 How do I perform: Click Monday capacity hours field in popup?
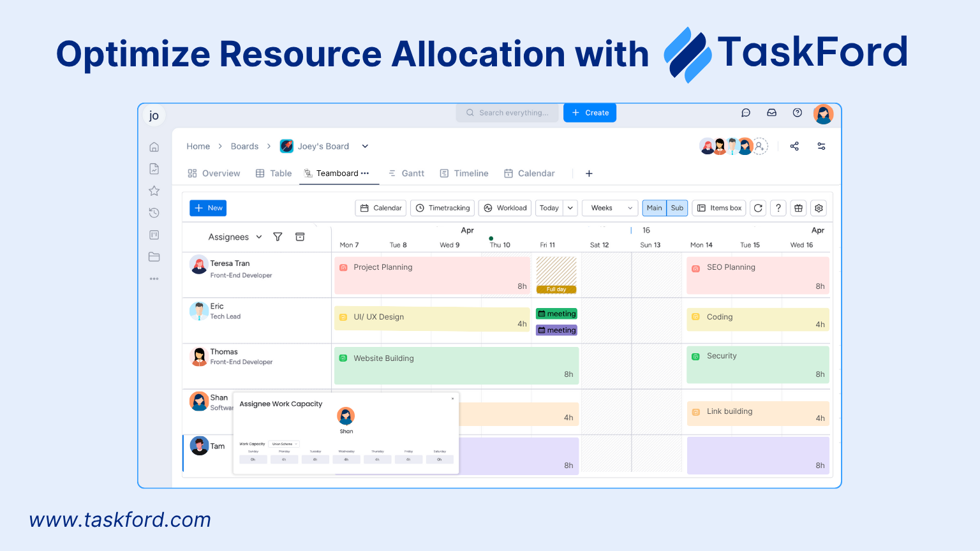[284, 459]
